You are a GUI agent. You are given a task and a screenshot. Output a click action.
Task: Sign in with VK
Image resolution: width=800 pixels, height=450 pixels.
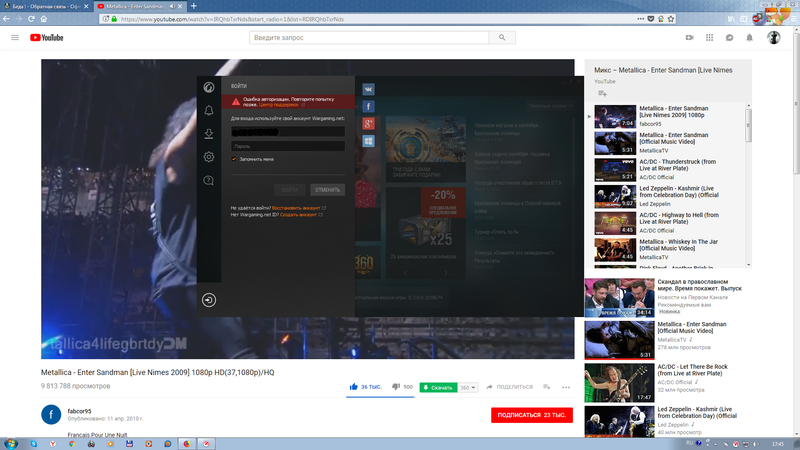coord(368,89)
